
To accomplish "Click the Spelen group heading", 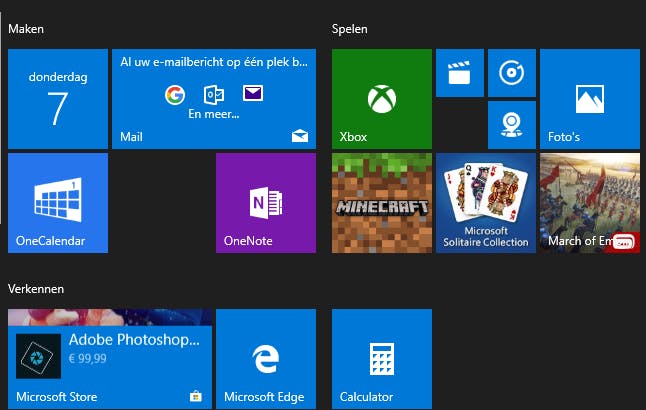I will click(349, 29).
